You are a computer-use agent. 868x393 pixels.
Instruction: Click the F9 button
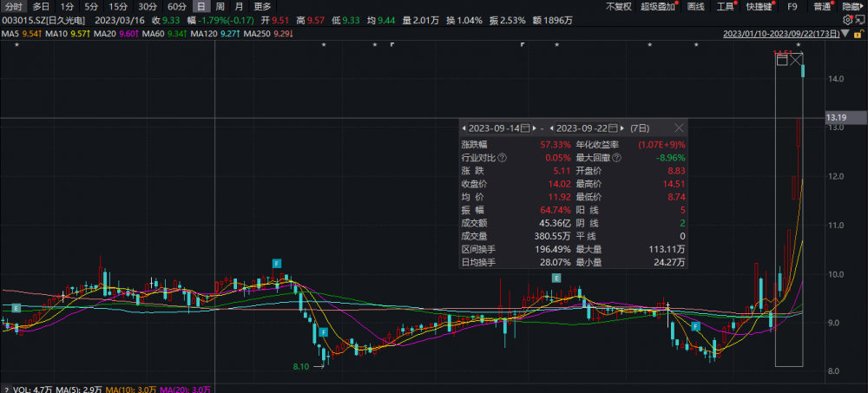pyautogui.click(x=792, y=7)
